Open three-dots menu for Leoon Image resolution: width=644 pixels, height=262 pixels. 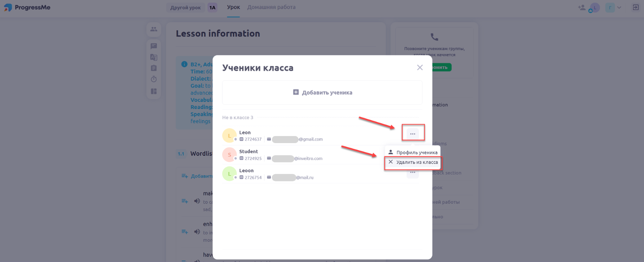413,172
